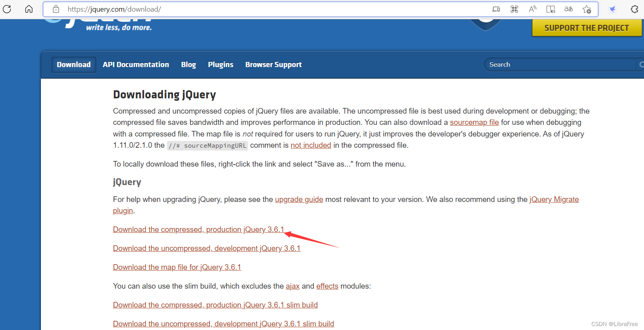Click the site search magnifier icon
Screen dimensions: 644x330
(641, 65)
